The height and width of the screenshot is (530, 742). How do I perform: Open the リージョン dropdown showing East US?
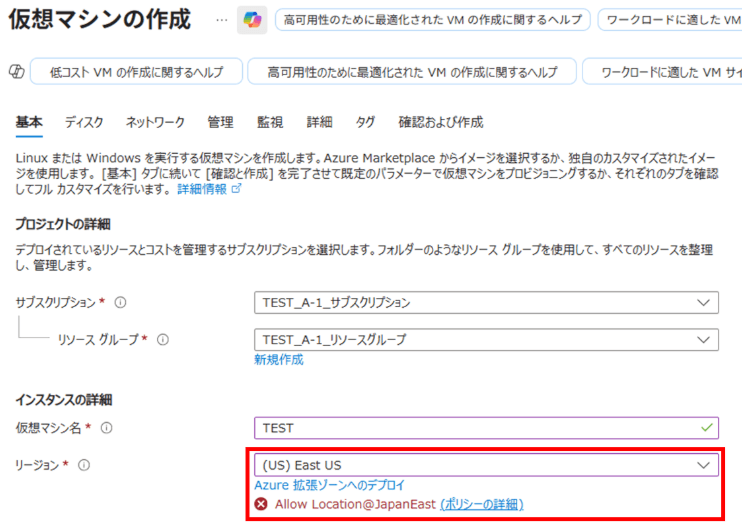click(486, 465)
